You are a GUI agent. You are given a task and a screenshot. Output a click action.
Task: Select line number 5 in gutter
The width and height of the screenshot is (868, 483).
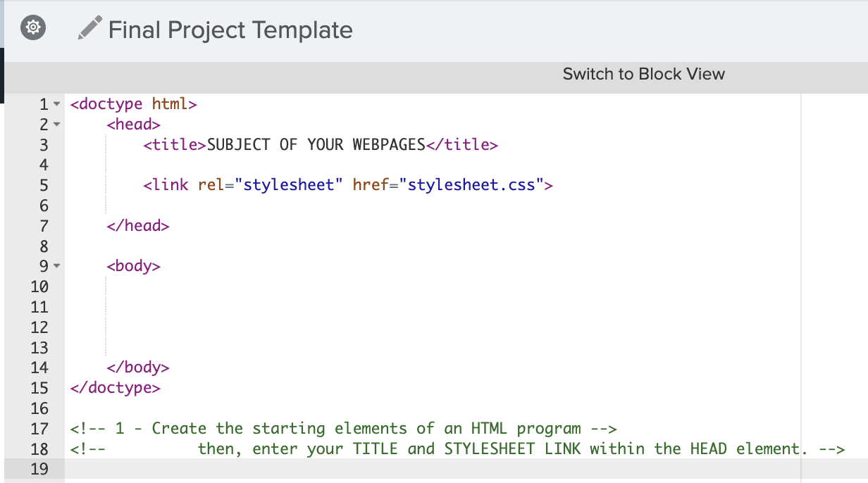pos(44,186)
